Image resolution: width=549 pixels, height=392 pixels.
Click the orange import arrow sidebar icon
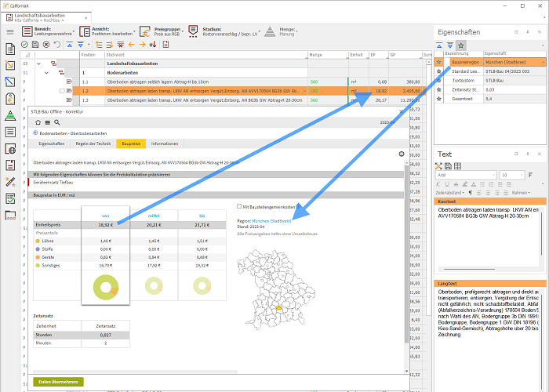10,65
